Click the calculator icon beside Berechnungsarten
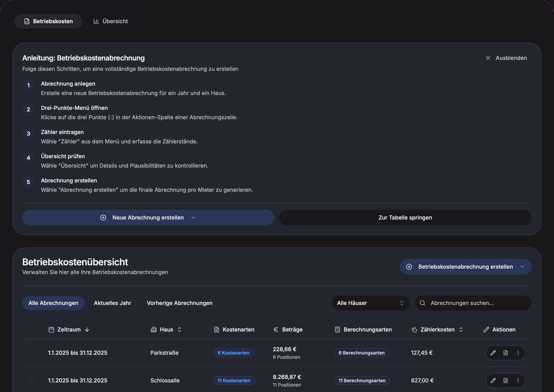Image resolution: width=554 pixels, height=392 pixels. (x=337, y=330)
